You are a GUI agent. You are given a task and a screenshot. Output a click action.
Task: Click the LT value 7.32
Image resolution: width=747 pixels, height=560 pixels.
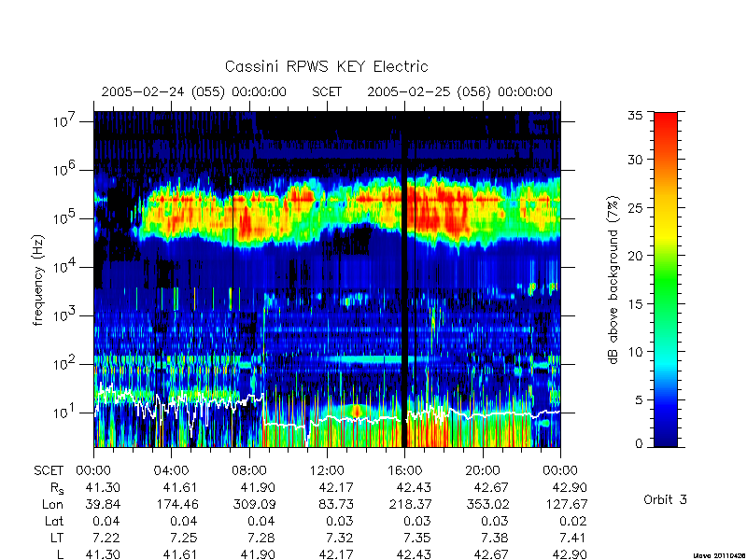[339, 539]
